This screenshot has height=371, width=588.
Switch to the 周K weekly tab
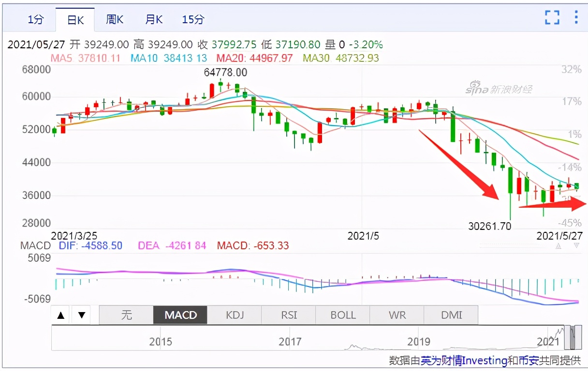point(115,20)
